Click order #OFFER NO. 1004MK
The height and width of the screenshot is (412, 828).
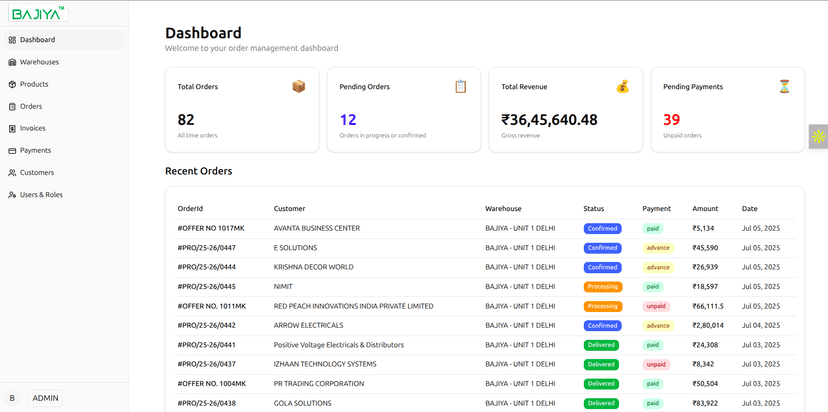212,384
